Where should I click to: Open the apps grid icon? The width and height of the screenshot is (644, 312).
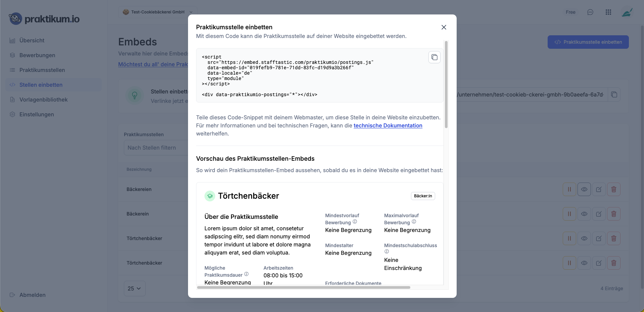coord(608,12)
